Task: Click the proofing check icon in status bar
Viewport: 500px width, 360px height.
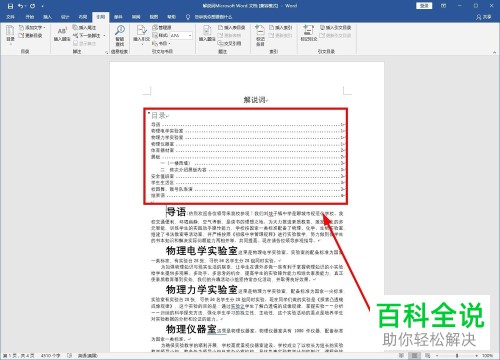Action: 69,356
